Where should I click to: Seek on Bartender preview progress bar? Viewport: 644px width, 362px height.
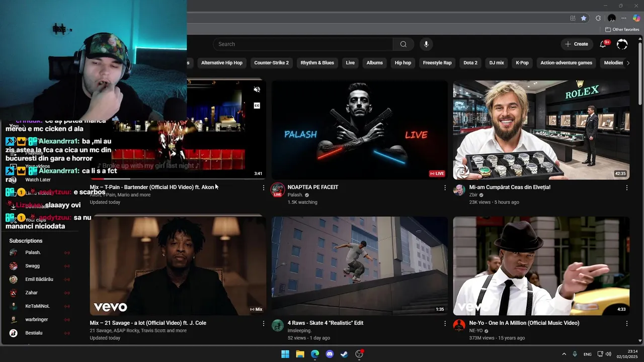pos(178,178)
